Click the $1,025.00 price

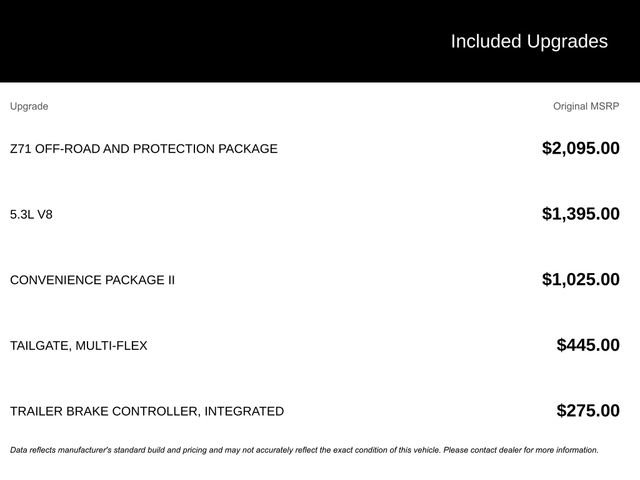point(580,279)
